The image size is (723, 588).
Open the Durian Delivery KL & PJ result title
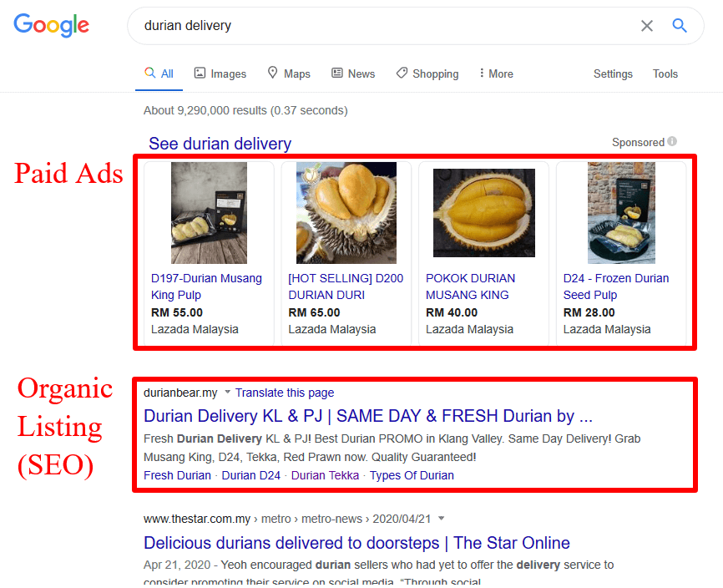pyautogui.click(x=368, y=416)
